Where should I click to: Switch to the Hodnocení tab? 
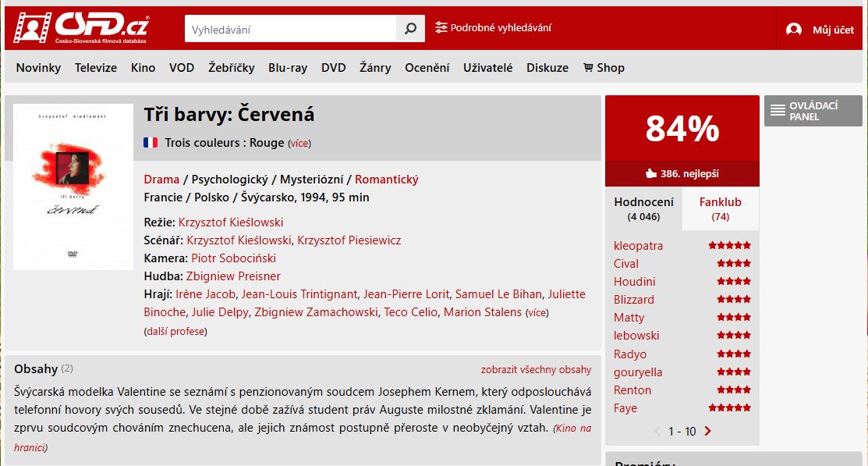[644, 208]
